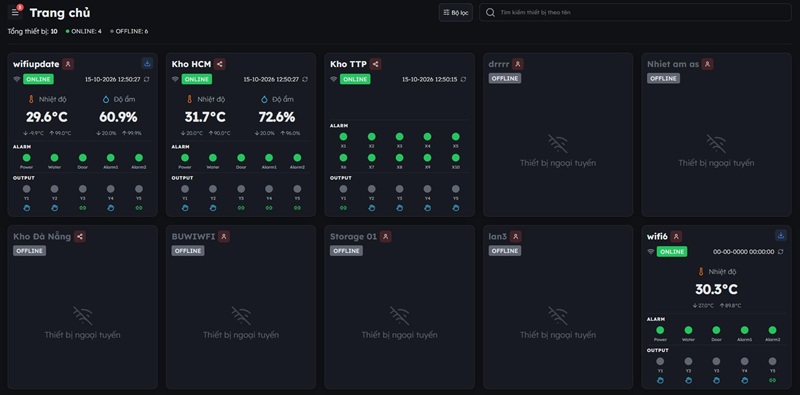Click the magnifier icon in search bar
The height and width of the screenshot is (395, 800).
[490, 12]
